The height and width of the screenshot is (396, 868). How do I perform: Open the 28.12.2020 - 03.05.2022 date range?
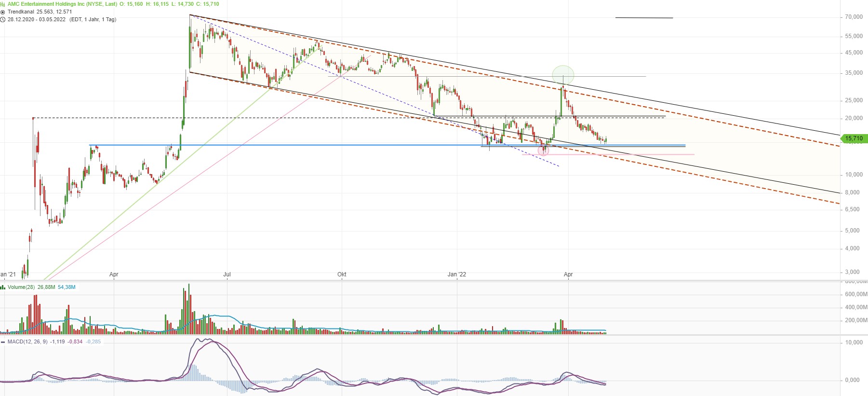tap(37, 19)
